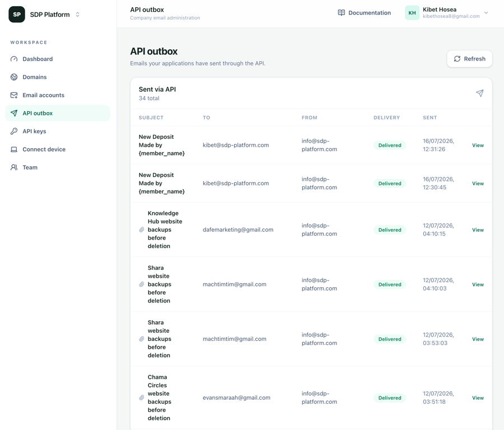Click attachment paperclip on Knowledge Hub email

(x=142, y=230)
